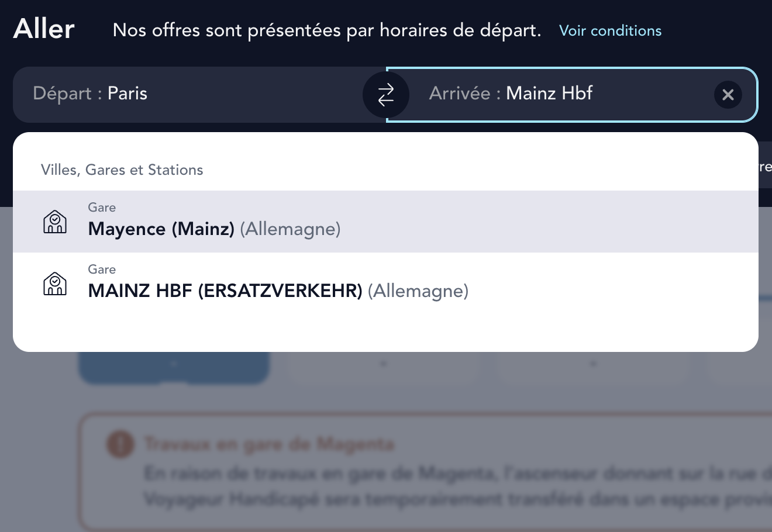Viewport: 772px width, 532px height.
Task: Click the Nos offres sont présentées text
Action: point(327,30)
